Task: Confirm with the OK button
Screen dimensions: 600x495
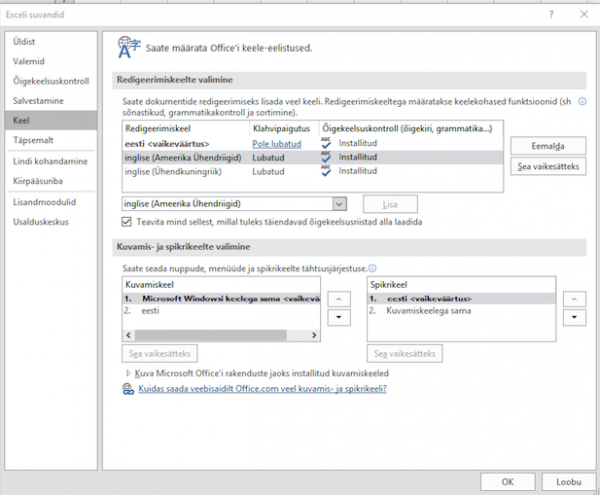Action: tap(508, 482)
